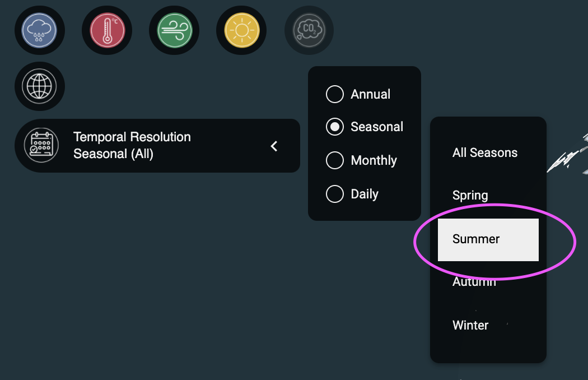This screenshot has height=380, width=588.
Task: Choose Winter in the season menu
Action: [470, 325]
